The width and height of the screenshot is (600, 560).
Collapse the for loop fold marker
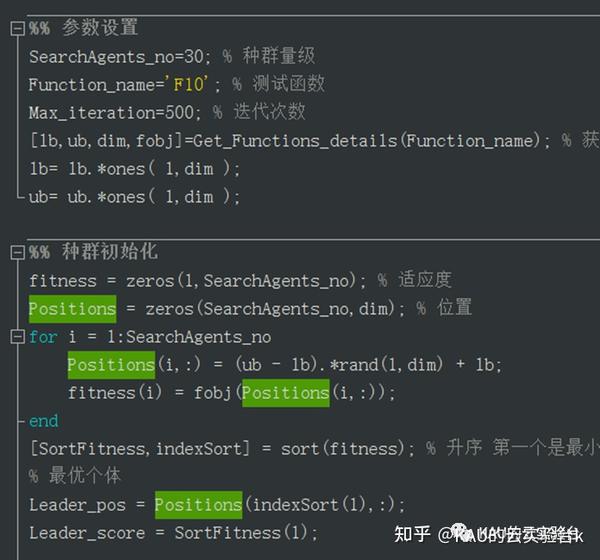coord(17,337)
